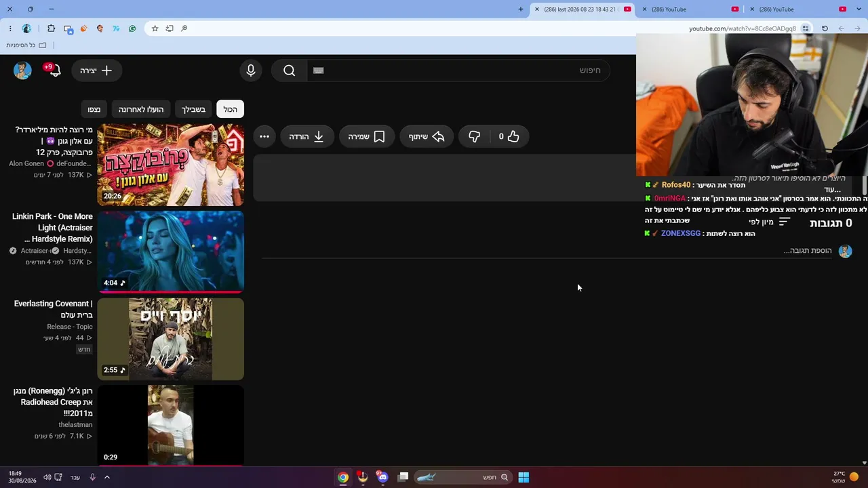The image size is (868, 488).
Task: Click the dislike (thumbs down) button
Action: [x=475, y=137]
